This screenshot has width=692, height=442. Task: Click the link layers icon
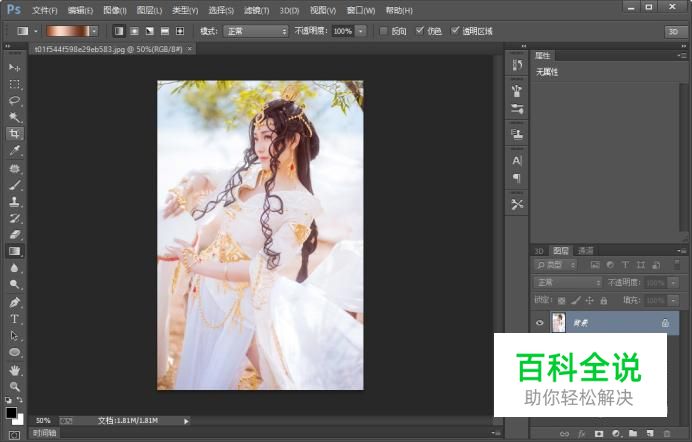pyautogui.click(x=564, y=434)
